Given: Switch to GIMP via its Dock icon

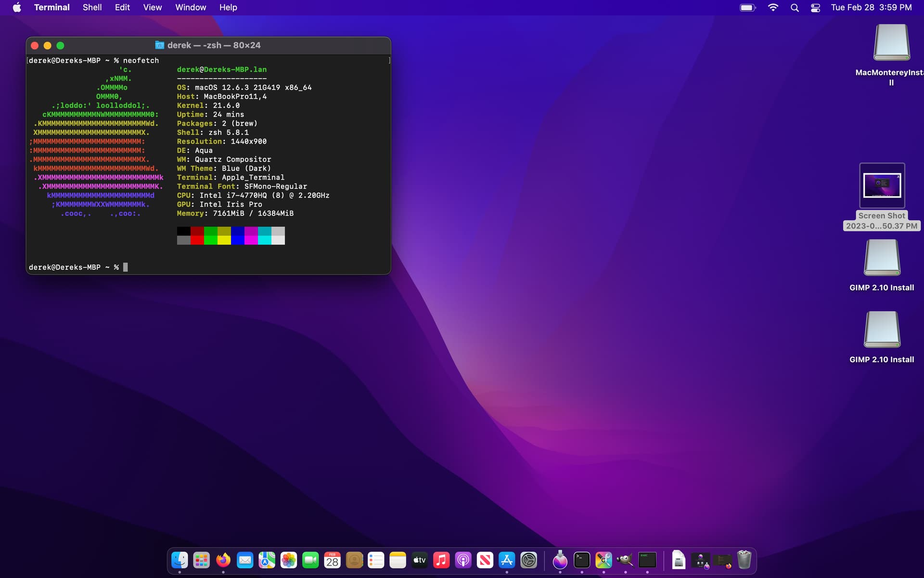Looking at the screenshot, I should tap(625, 560).
